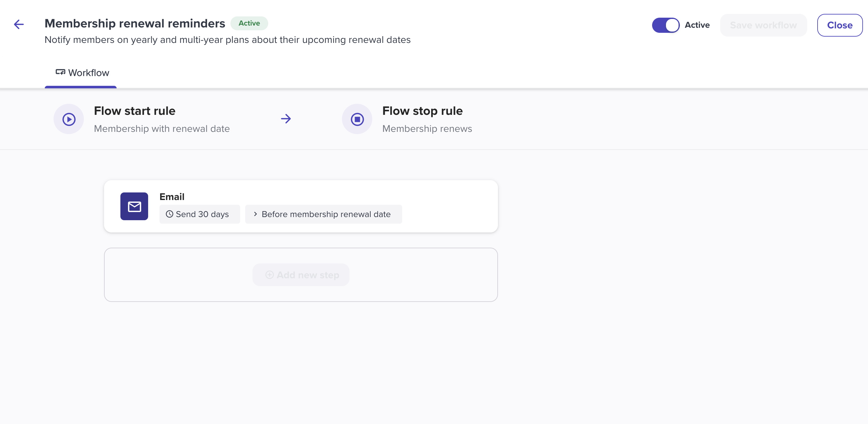Click the Save workflow button
Image resolution: width=868 pixels, height=424 pixels.
[x=764, y=25]
